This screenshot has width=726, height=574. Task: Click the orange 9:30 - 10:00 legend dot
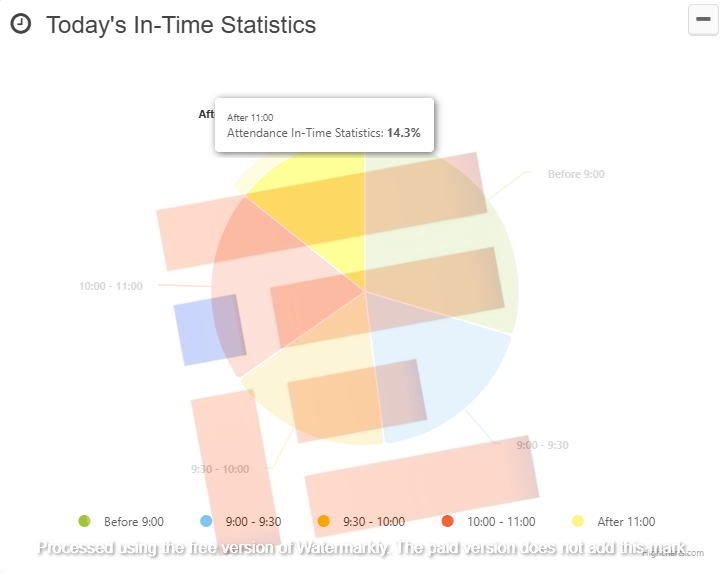(x=323, y=521)
